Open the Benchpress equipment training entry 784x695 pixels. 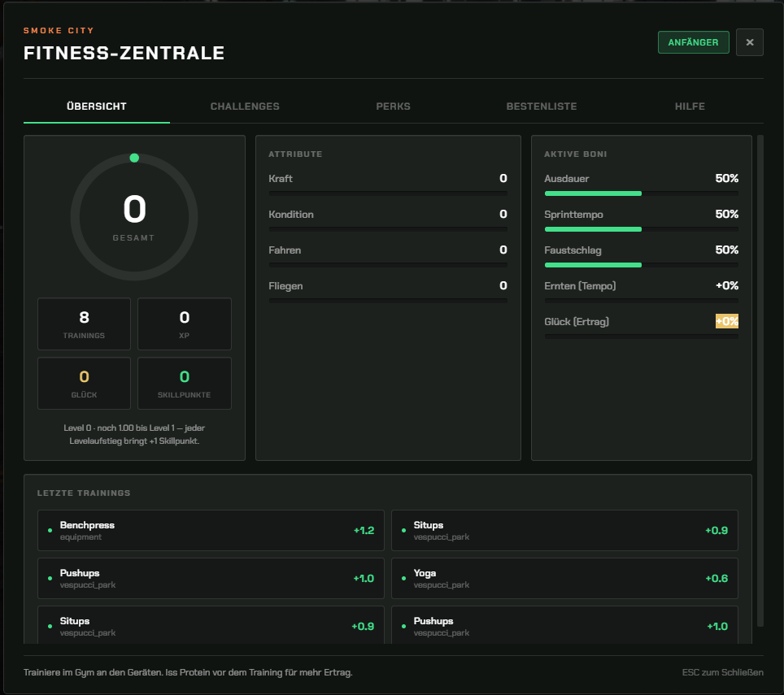[x=211, y=531]
